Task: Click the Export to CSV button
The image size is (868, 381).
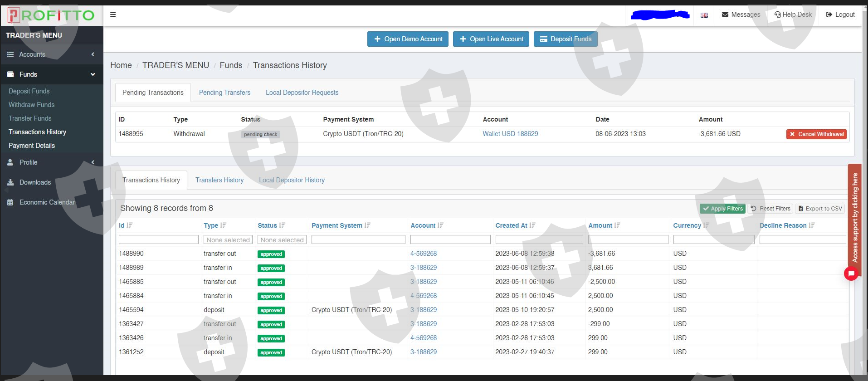Action: [820, 209]
